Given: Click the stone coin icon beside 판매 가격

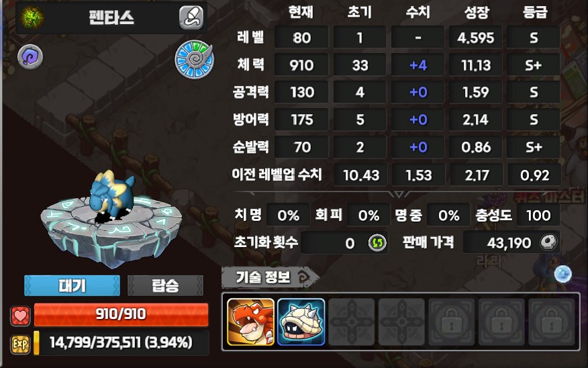Looking at the screenshot, I should point(548,242).
